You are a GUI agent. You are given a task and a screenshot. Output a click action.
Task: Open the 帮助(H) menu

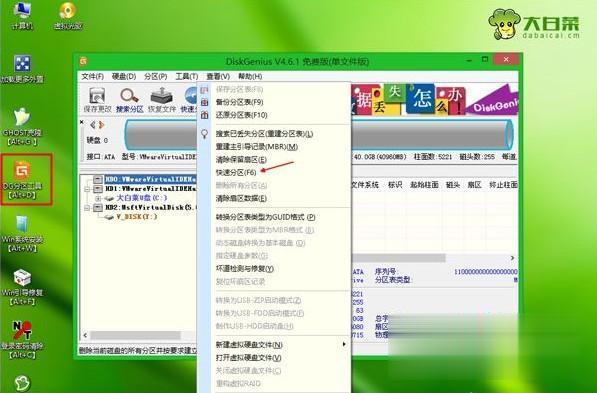[250, 77]
